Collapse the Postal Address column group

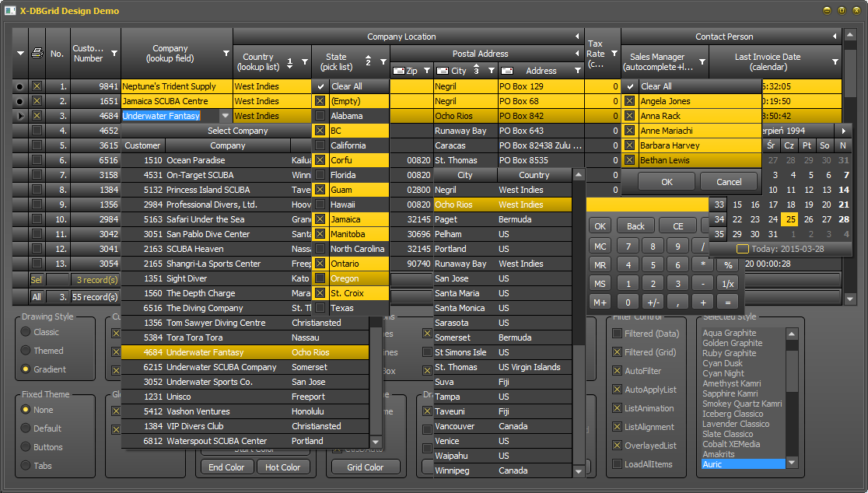tap(576, 54)
